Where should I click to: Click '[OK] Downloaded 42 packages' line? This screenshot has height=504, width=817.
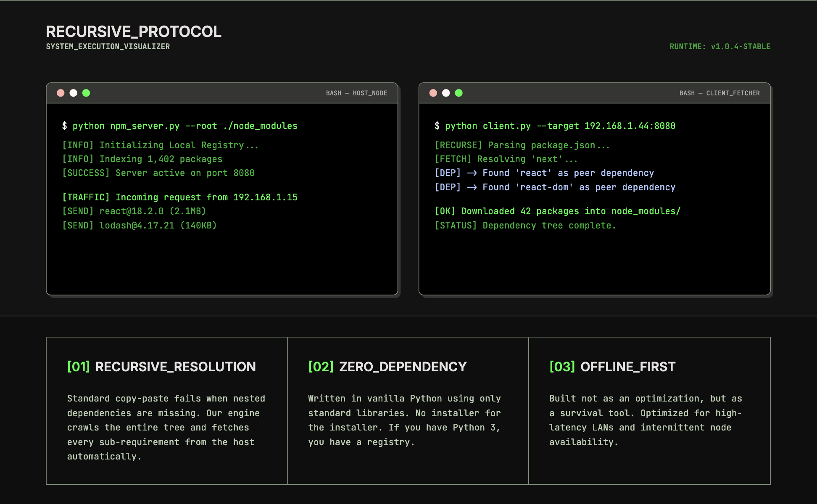(558, 211)
